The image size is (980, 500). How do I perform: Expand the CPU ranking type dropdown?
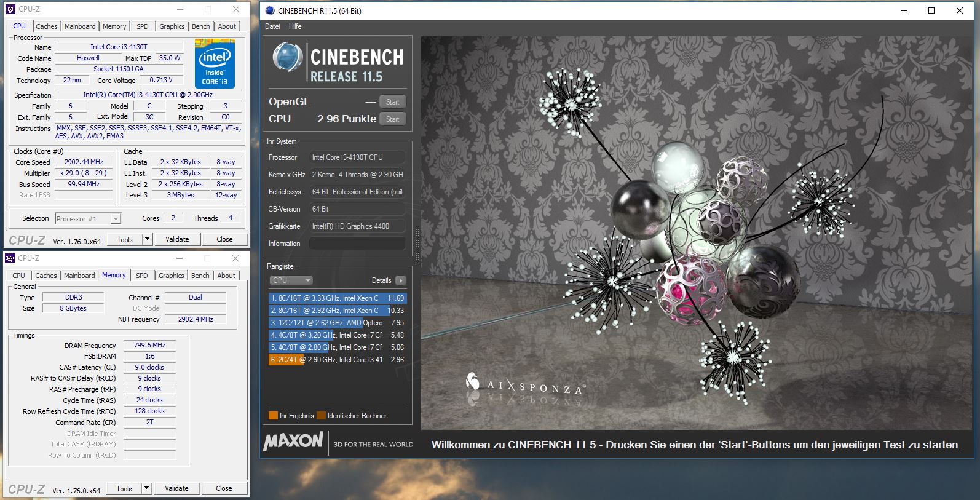pos(291,280)
